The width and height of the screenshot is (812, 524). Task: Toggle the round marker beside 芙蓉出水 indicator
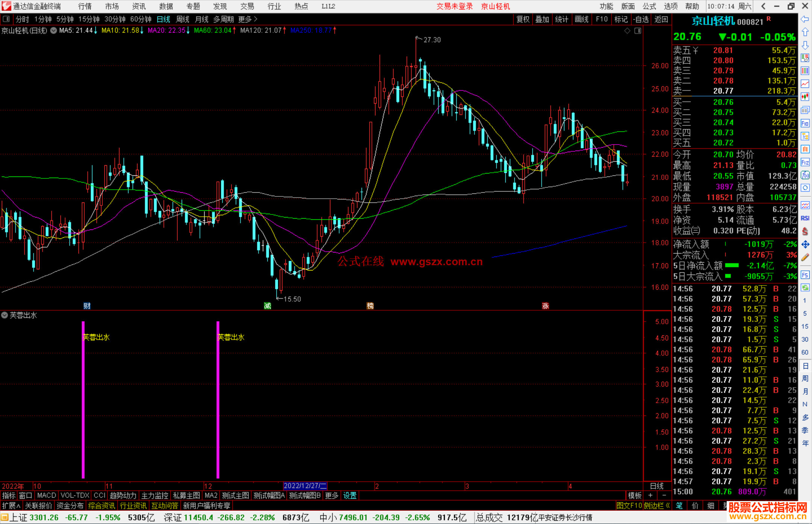coord(5,315)
